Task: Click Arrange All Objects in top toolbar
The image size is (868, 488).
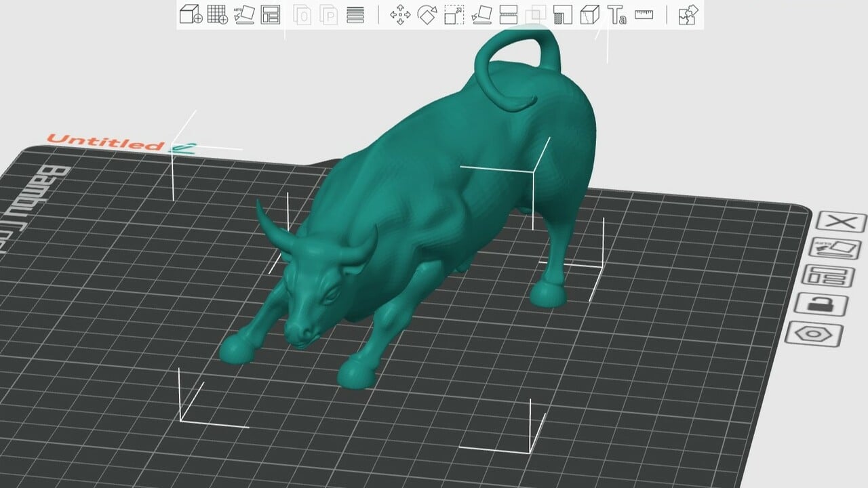Action: click(271, 14)
